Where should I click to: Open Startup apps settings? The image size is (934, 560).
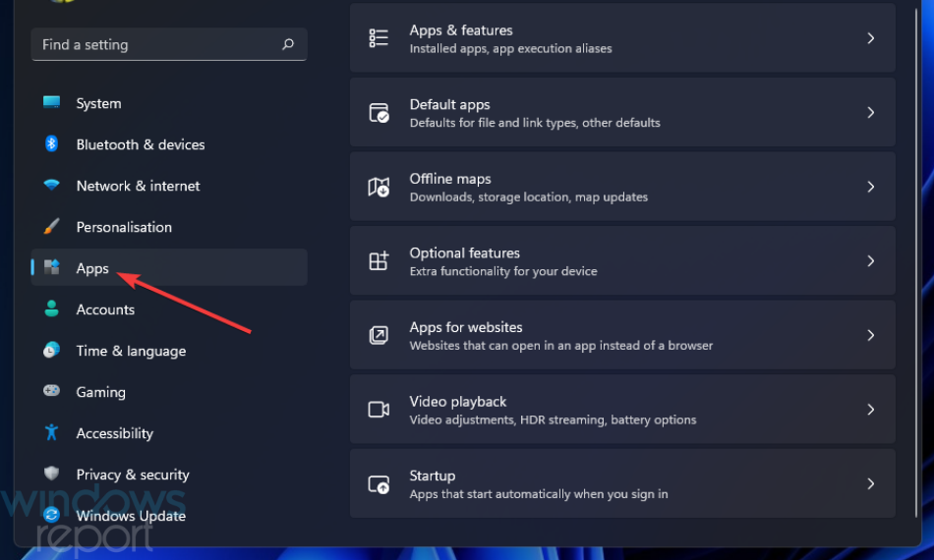pos(621,484)
